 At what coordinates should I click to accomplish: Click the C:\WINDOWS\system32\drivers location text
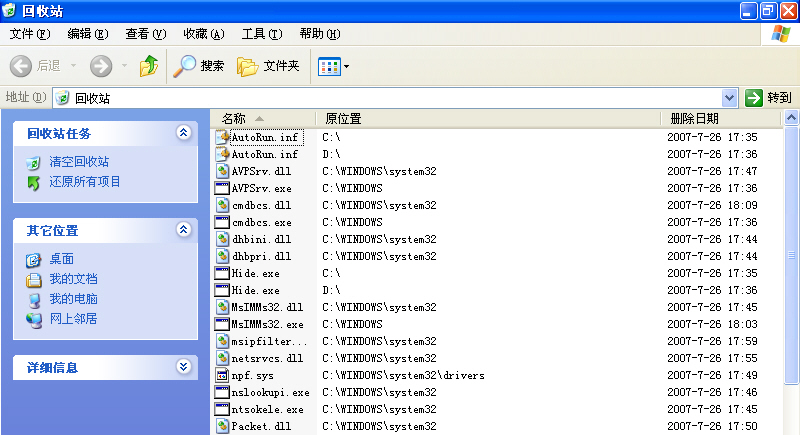tap(403, 375)
